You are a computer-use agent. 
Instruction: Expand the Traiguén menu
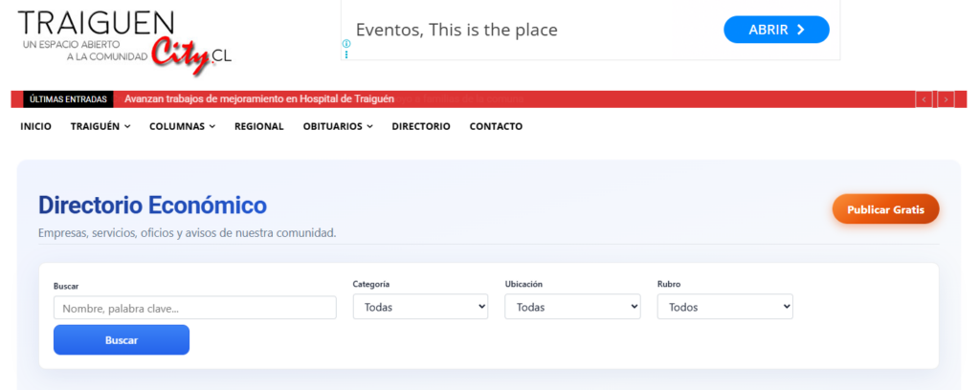100,126
